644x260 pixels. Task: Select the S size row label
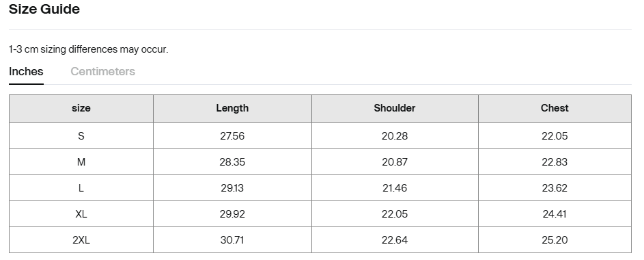pyautogui.click(x=81, y=135)
